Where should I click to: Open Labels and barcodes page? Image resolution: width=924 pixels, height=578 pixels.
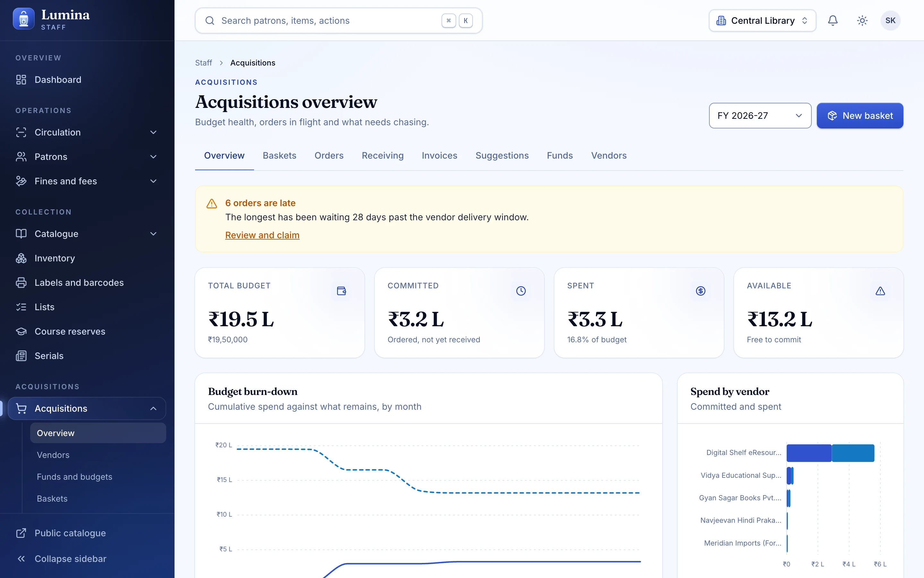pos(87,283)
